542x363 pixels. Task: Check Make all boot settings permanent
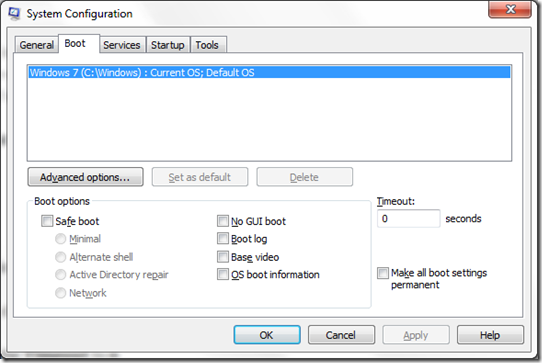383,273
